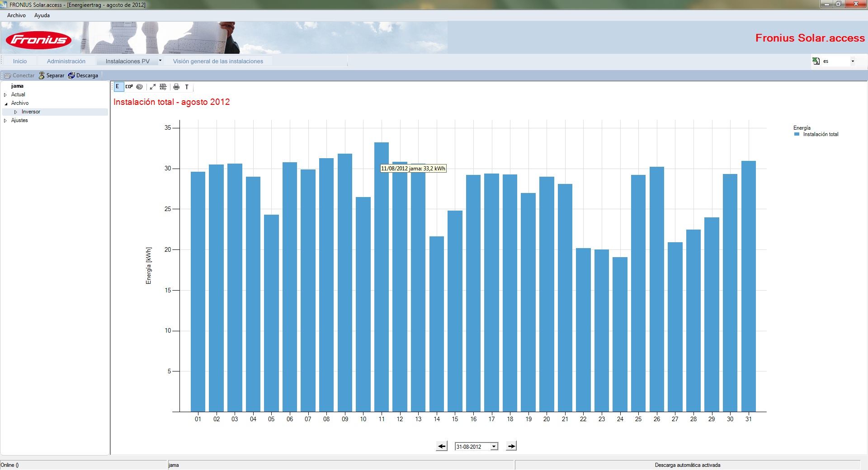Click the Separar disconnect icon
Screen dimensions: 868x470
coord(42,75)
